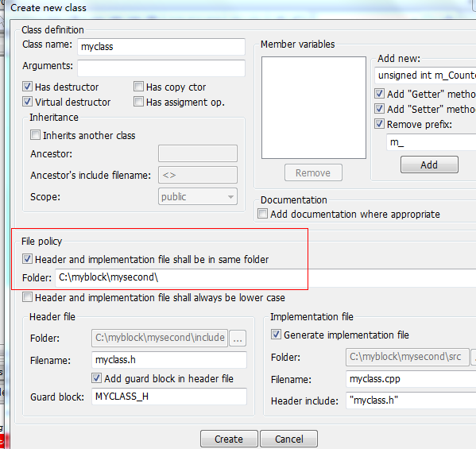This screenshot has width=476, height=449.
Task: Toggle Add "Setter" method checkbox
Action: (379, 108)
